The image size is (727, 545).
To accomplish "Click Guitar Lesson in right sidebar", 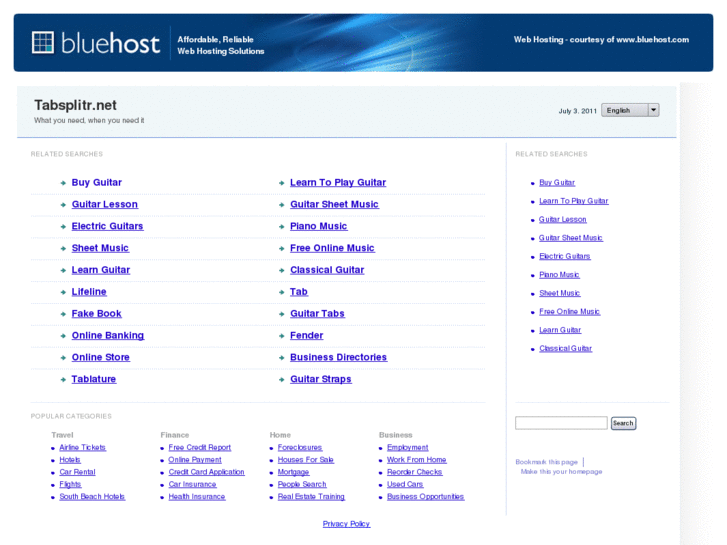I will (562, 219).
